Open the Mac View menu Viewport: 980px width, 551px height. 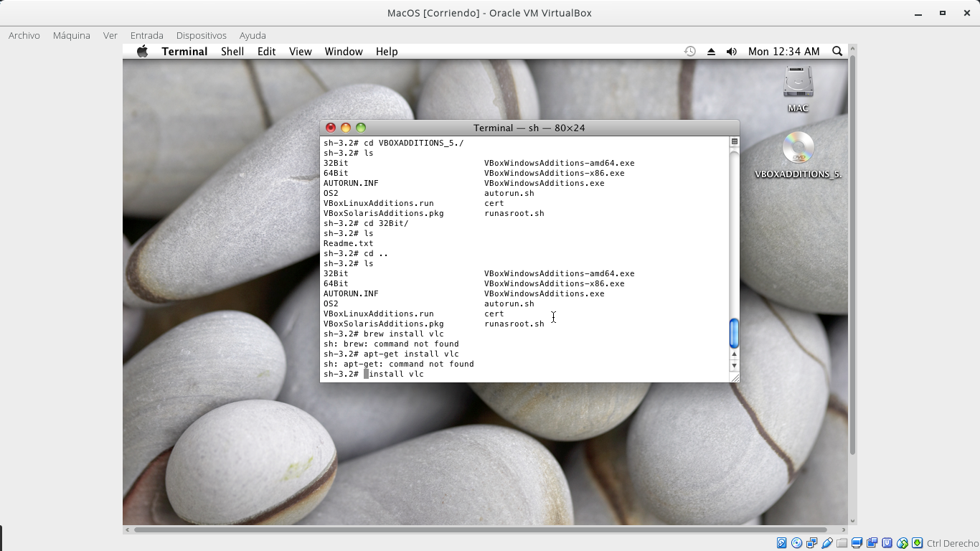301,52
